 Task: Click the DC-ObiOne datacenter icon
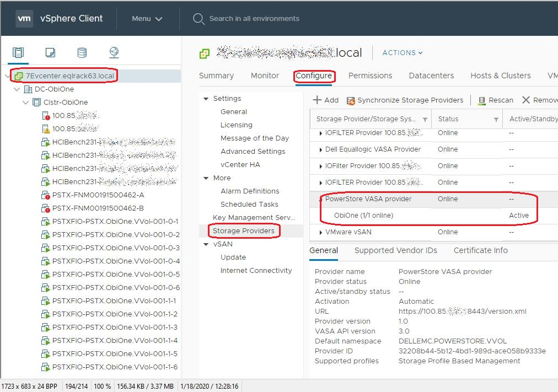28,89
